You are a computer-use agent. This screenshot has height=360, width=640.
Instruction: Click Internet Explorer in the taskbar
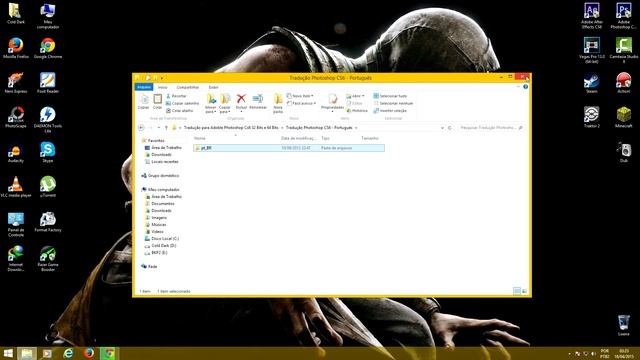point(68,353)
